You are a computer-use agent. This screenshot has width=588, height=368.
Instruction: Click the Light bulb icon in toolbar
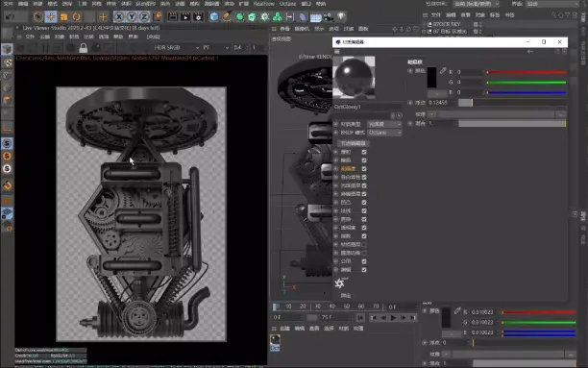[341, 16]
